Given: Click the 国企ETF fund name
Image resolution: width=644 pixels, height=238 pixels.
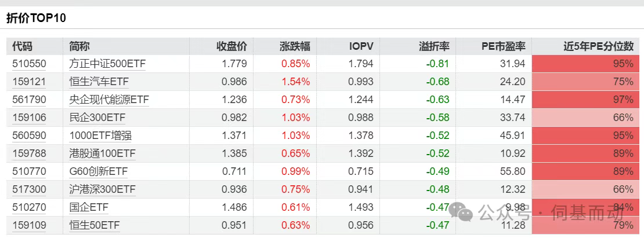Looking at the screenshot, I should (x=89, y=207).
